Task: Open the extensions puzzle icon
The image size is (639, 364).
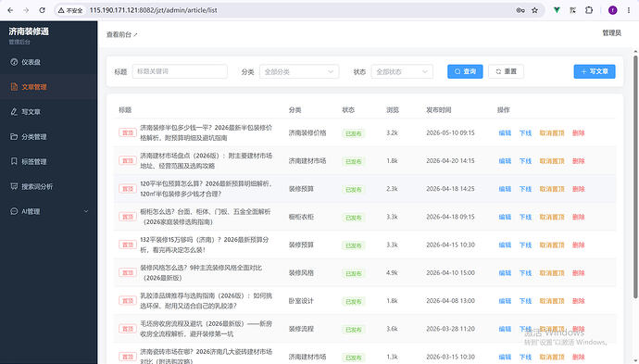Action: tap(589, 10)
